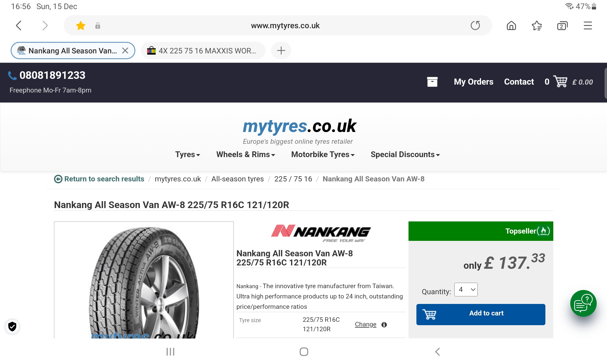Click the Add to cart button
The height and width of the screenshot is (364, 607).
point(481,314)
